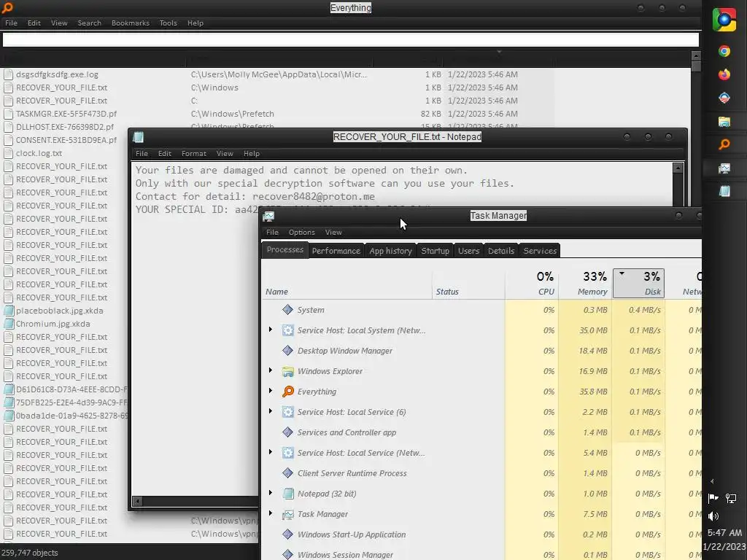This screenshot has width=747, height=560.
Task: Expand the Notepad (32 bit) process group
Action: (271, 493)
